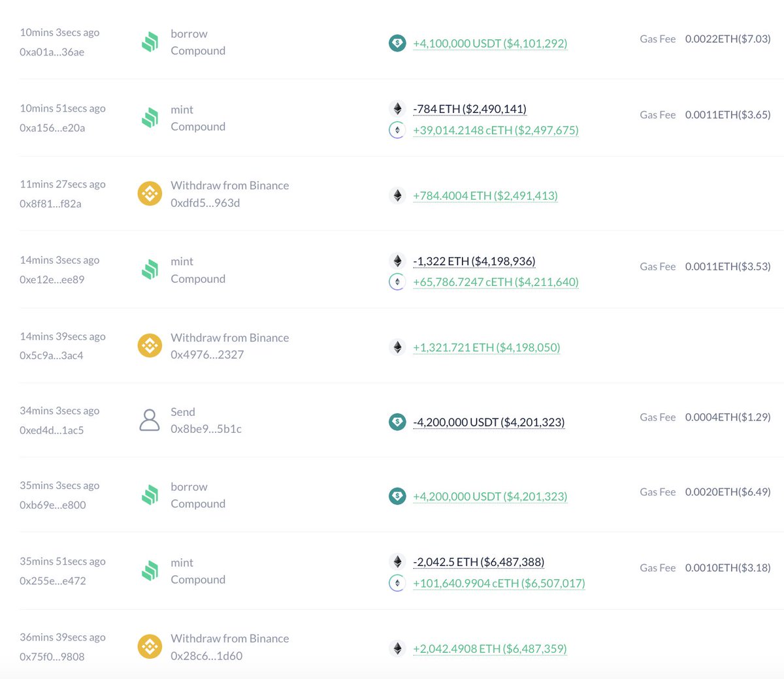The image size is (784, 679).
Task: Open the +4,200,000 USDT amount link
Action: coord(490,497)
